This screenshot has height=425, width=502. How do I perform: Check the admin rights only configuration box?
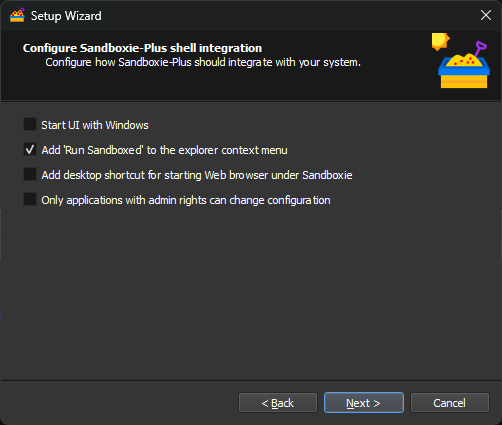pos(30,199)
